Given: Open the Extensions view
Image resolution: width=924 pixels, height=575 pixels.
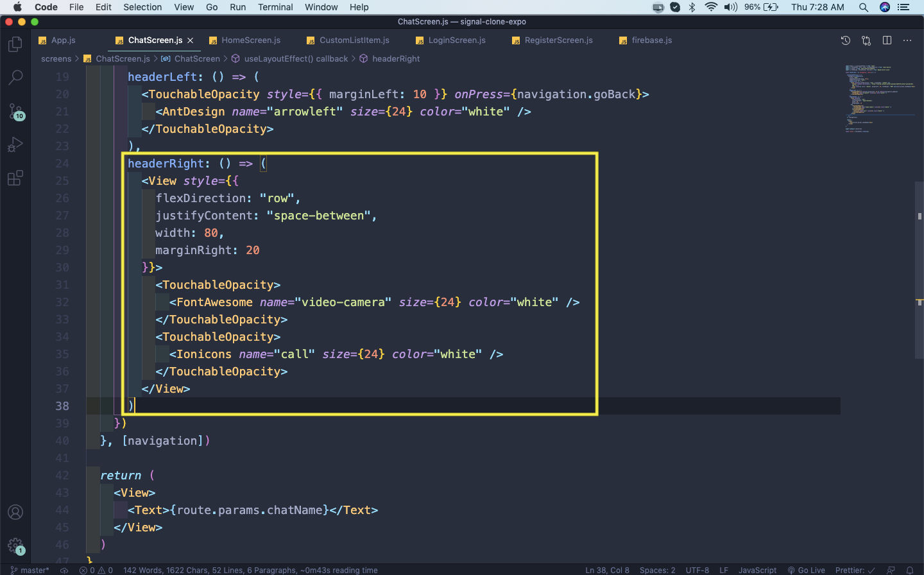Looking at the screenshot, I should click(15, 178).
